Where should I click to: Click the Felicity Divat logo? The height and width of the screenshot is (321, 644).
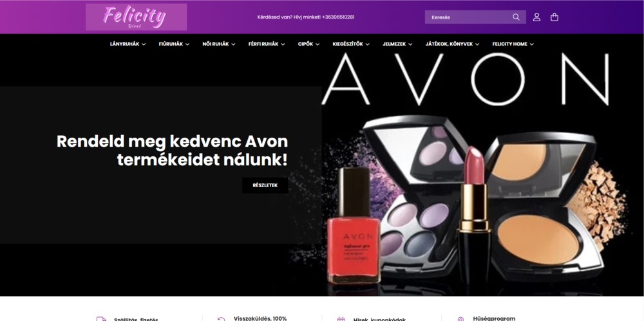click(137, 17)
